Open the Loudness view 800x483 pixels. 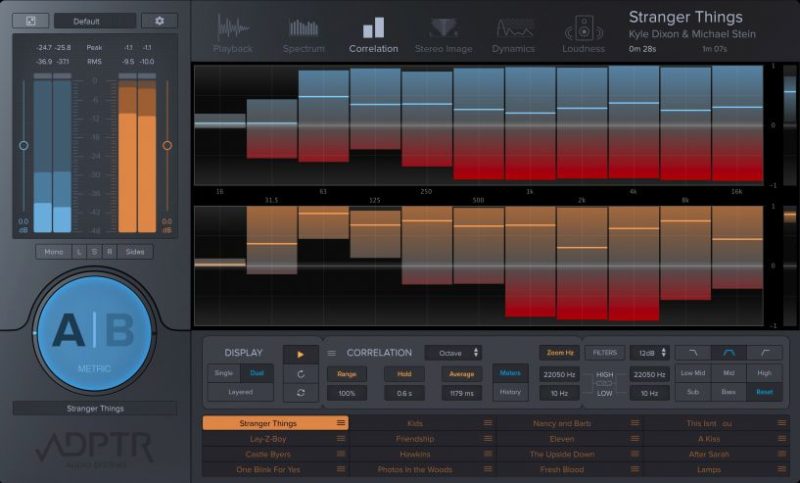click(583, 35)
